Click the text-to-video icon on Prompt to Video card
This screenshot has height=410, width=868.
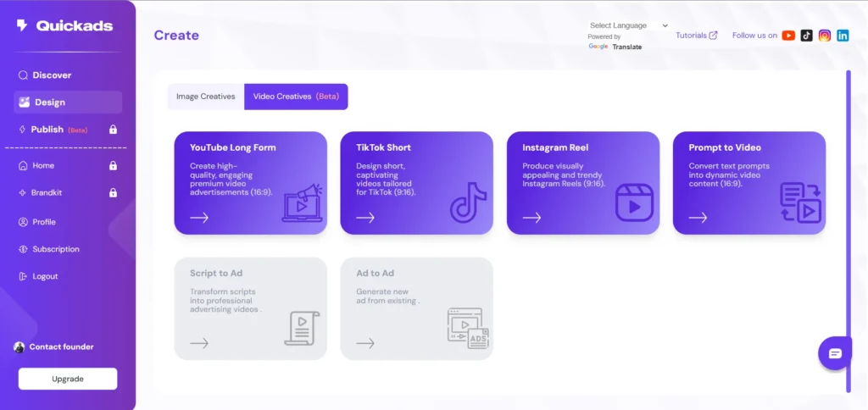tap(800, 203)
